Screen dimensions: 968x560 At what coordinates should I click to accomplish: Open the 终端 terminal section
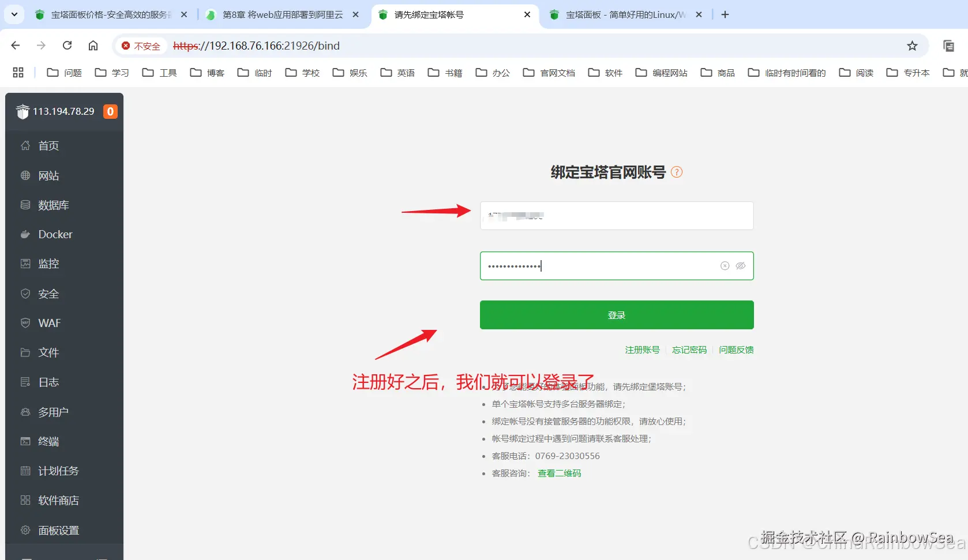tap(47, 441)
